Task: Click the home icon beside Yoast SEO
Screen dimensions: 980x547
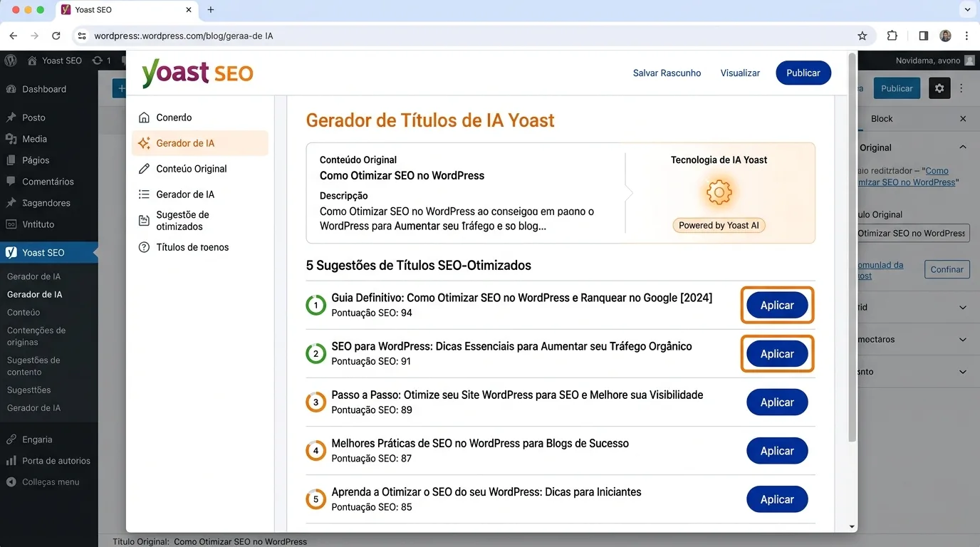Action: click(x=32, y=61)
